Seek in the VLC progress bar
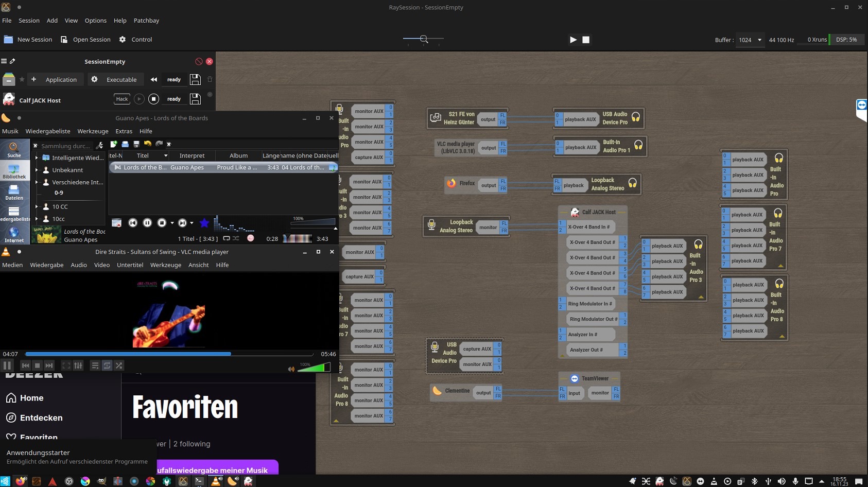This screenshot has width=868, height=487. pos(169,354)
